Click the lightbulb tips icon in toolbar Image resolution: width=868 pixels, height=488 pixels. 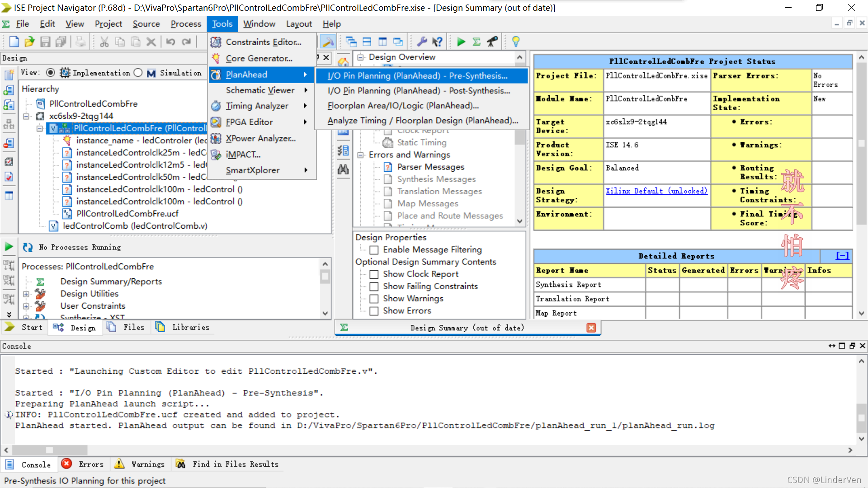click(515, 42)
